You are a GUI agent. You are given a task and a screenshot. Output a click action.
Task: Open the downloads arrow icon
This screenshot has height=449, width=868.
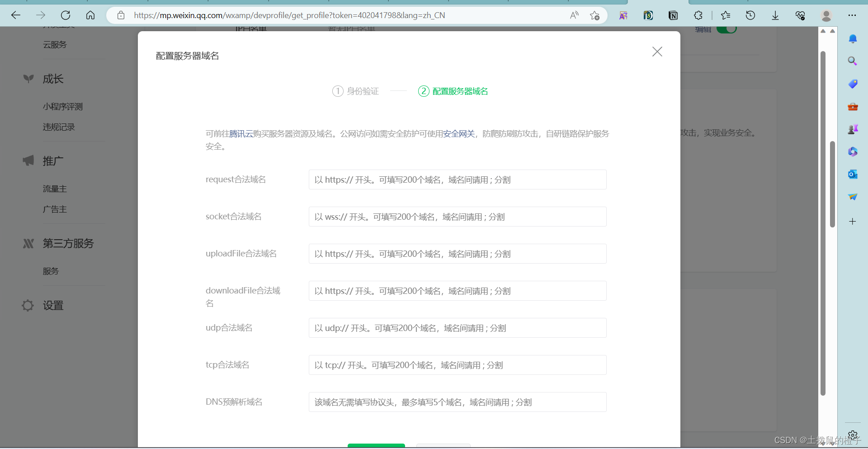(x=775, y=15)
